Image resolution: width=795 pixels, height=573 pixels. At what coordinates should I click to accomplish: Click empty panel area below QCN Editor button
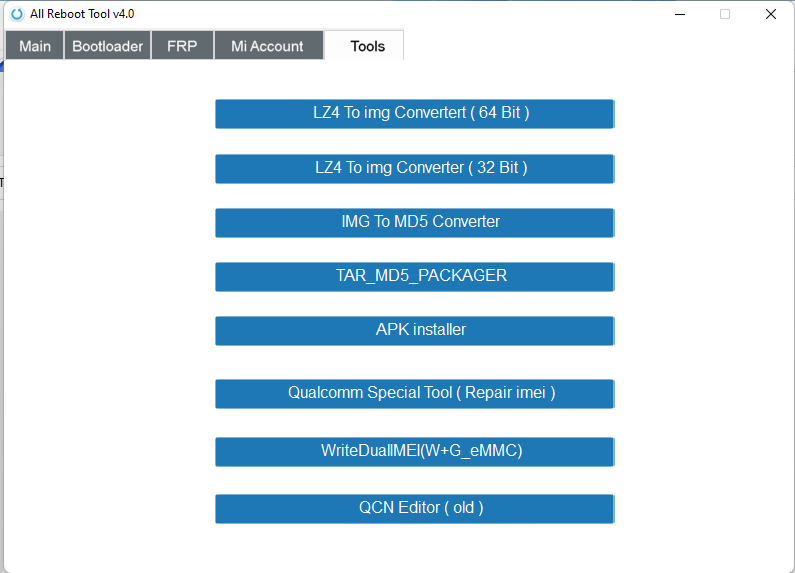[414, 546]
